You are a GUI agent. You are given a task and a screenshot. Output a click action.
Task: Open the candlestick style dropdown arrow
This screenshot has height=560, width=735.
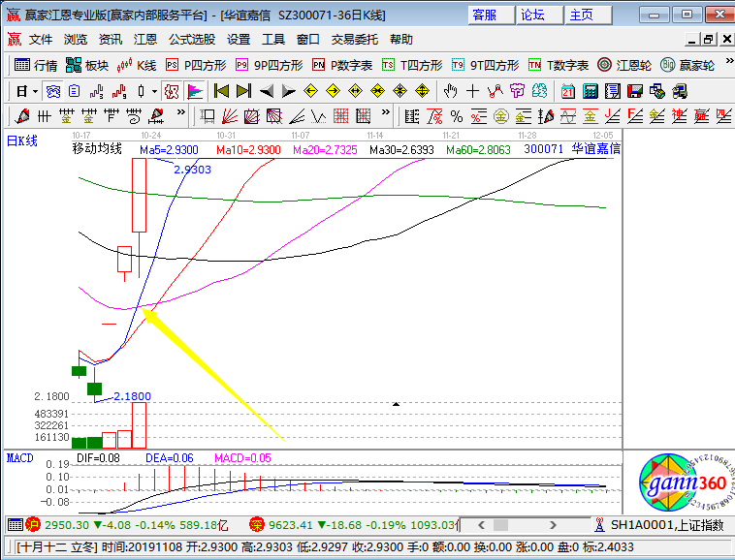point(154,91)
